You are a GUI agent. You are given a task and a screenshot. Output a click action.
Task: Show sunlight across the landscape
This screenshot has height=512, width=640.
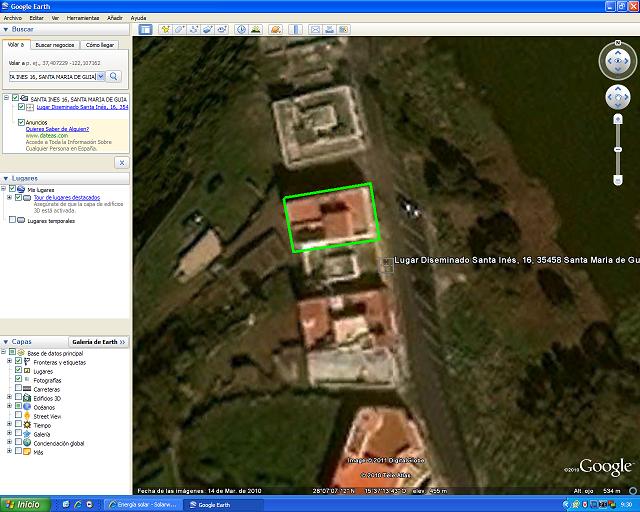point(256,29)
